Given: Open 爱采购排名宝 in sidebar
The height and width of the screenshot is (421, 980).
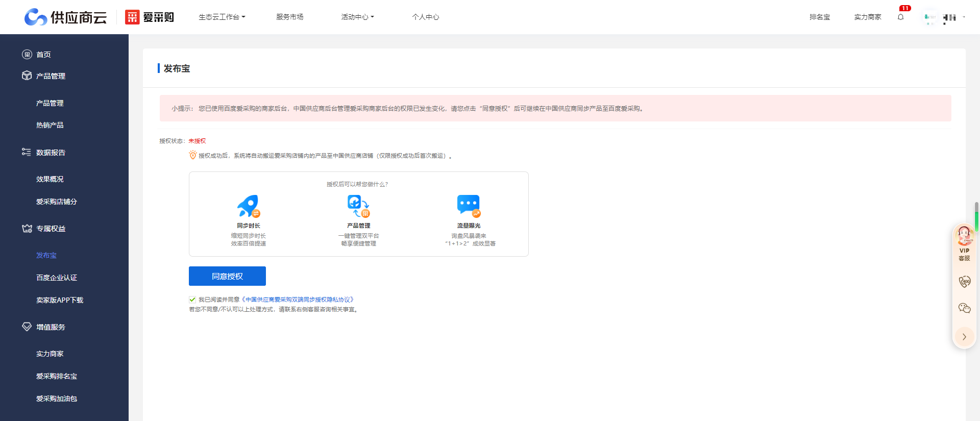Looking at the screenshot, I should tap(57, 376).
